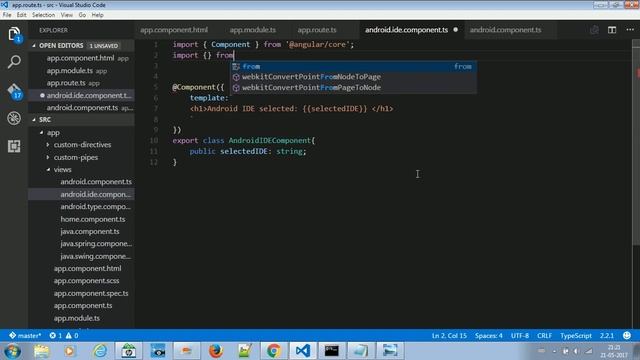640x360 pixels.
Task: Click TypeScript version 2.2.1
Action: [607, 336]
